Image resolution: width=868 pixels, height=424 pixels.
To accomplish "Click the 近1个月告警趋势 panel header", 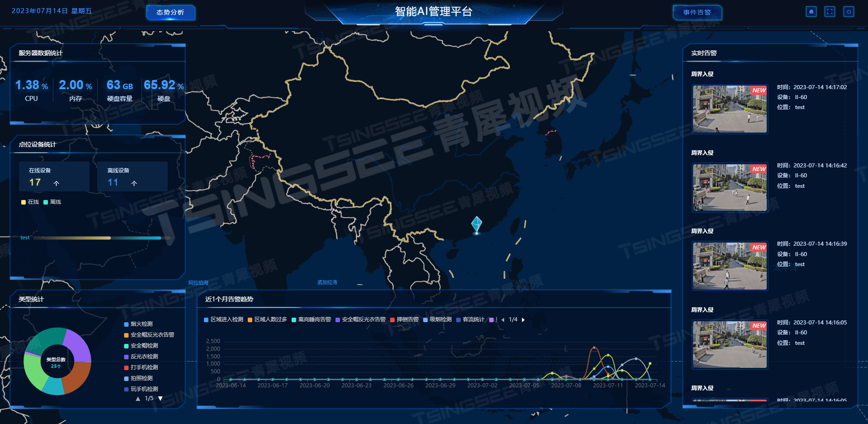I will pyautogui.click(x=229, y=300).
